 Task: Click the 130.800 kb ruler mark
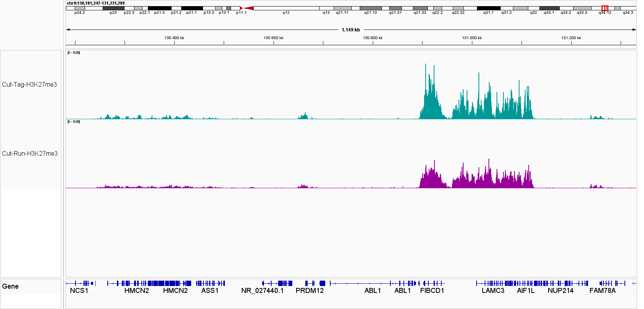tap(373, 38)
